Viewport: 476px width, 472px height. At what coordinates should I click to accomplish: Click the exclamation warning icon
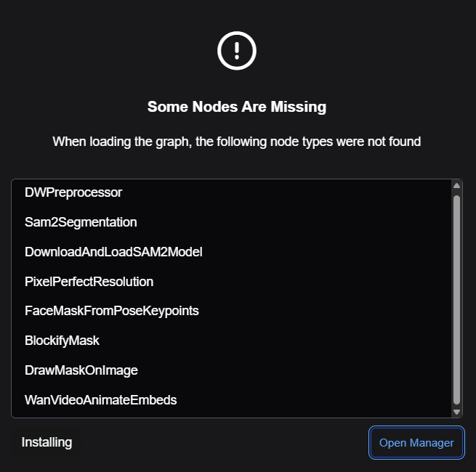click(236, 51)
